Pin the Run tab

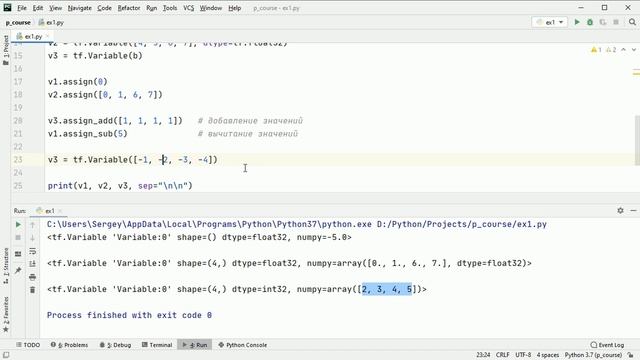[18, 270]
